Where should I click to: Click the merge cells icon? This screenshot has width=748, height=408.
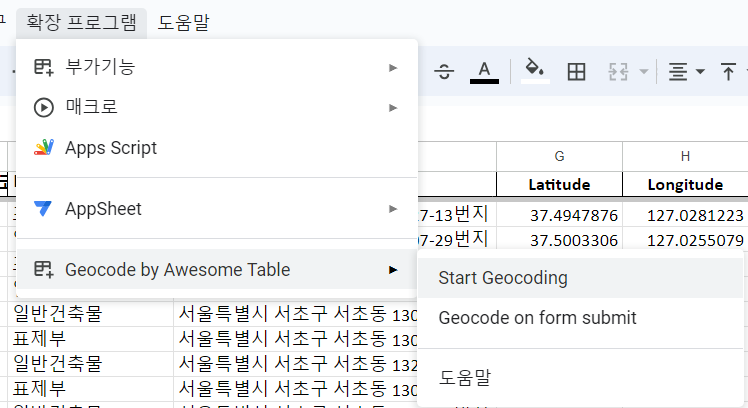point(618,72)
